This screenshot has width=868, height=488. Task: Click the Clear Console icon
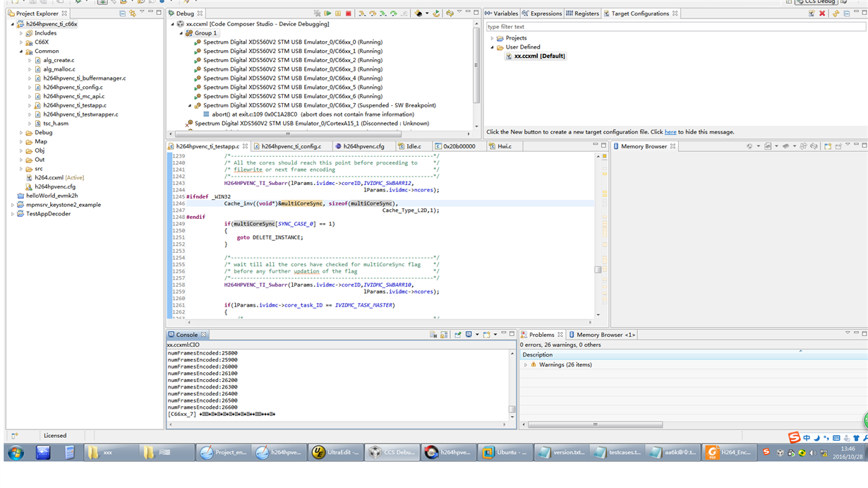tap(433, 335)
